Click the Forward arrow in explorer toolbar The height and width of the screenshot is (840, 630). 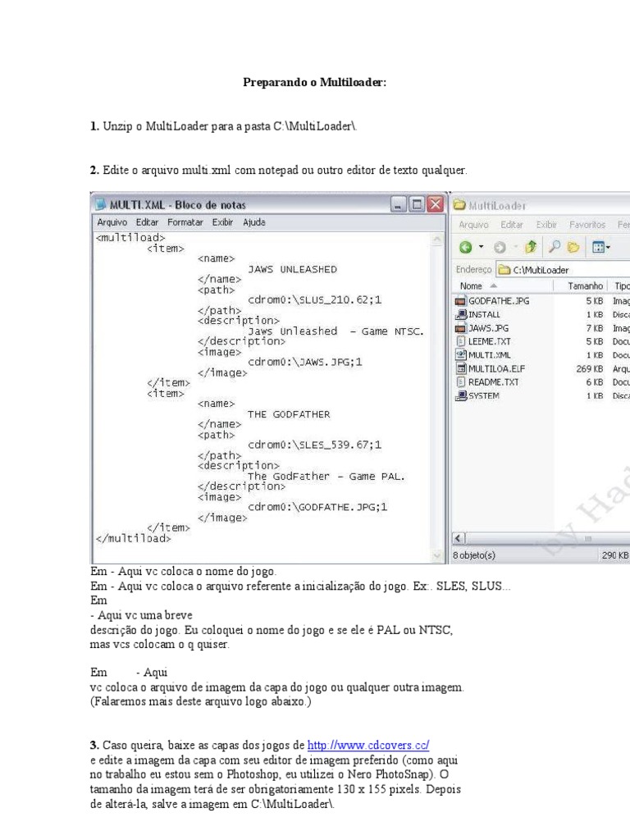[500, 248]
